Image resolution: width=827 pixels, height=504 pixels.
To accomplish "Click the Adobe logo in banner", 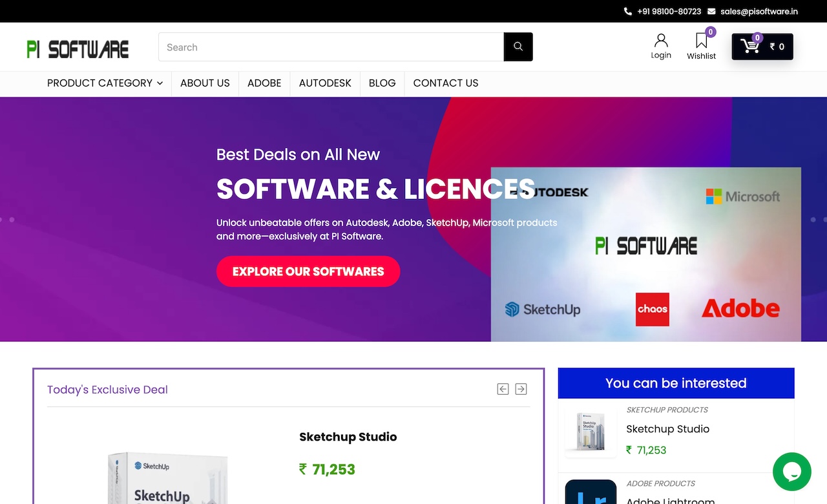I will point(740,308).
